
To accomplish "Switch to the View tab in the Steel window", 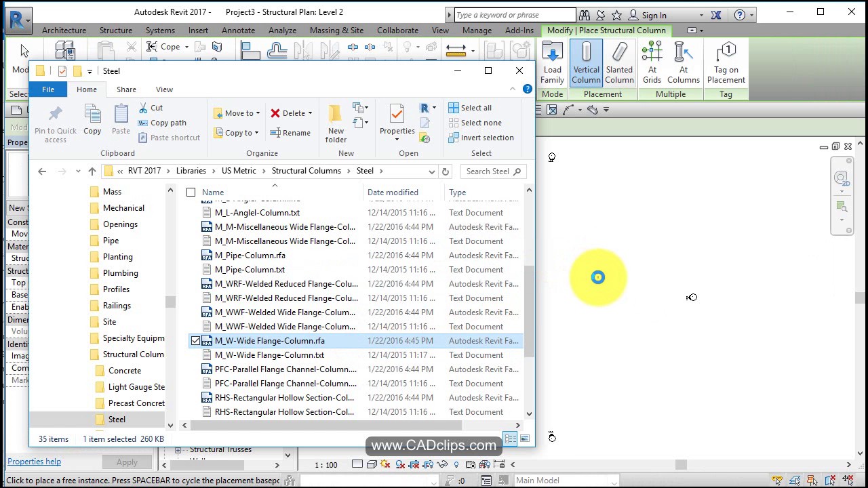I will click(164, 89).
